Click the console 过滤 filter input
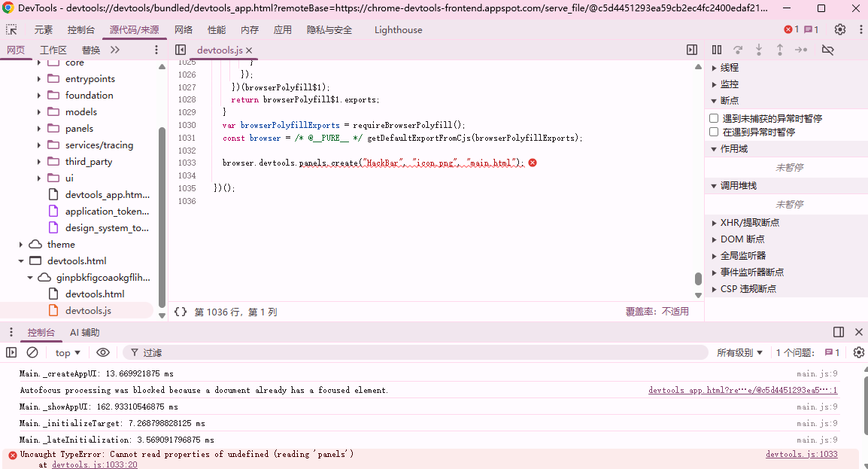The height and width of the screenshot is (469, 868). (x=415, y=353)
